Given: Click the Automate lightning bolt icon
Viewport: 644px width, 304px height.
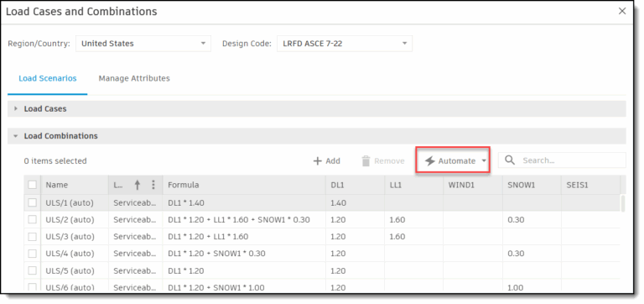Looking at the screenshot, I should (x=429, y=161).
